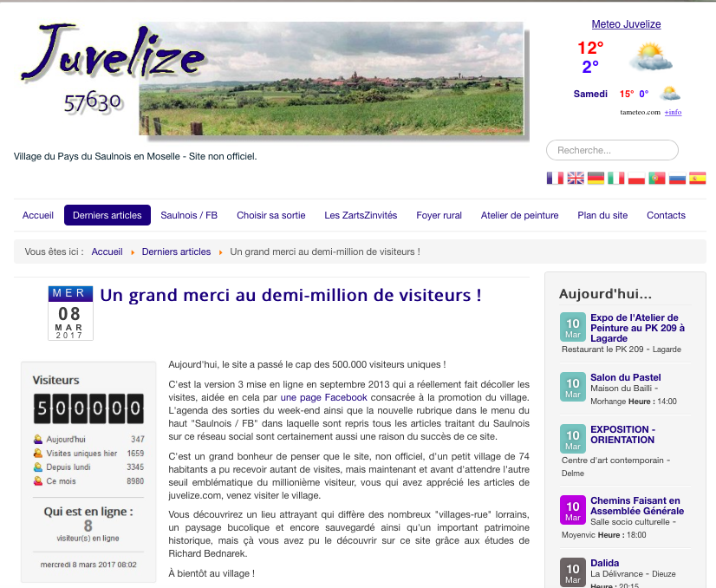Click the village panorama banner image
The height and width of the screenshot is (588, 716).
pyautogui.click(x=331, y=79)
